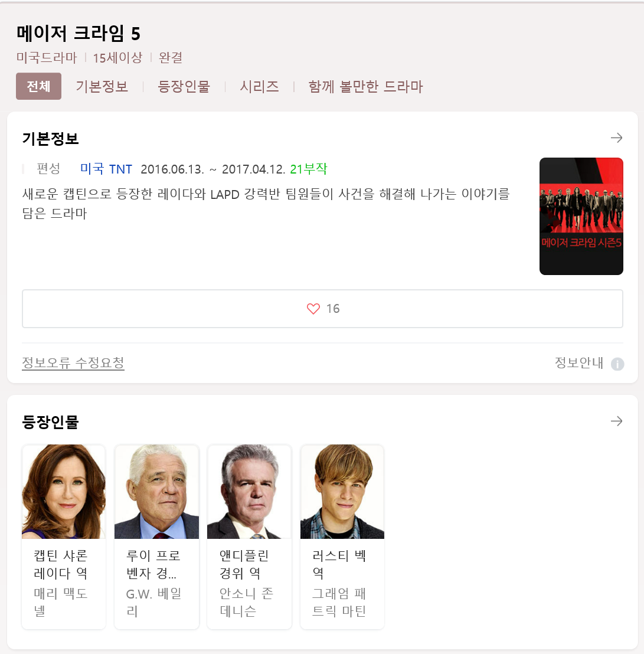
Task: Click the 미국 TNT channel link
Action: [x=106, y=169]
